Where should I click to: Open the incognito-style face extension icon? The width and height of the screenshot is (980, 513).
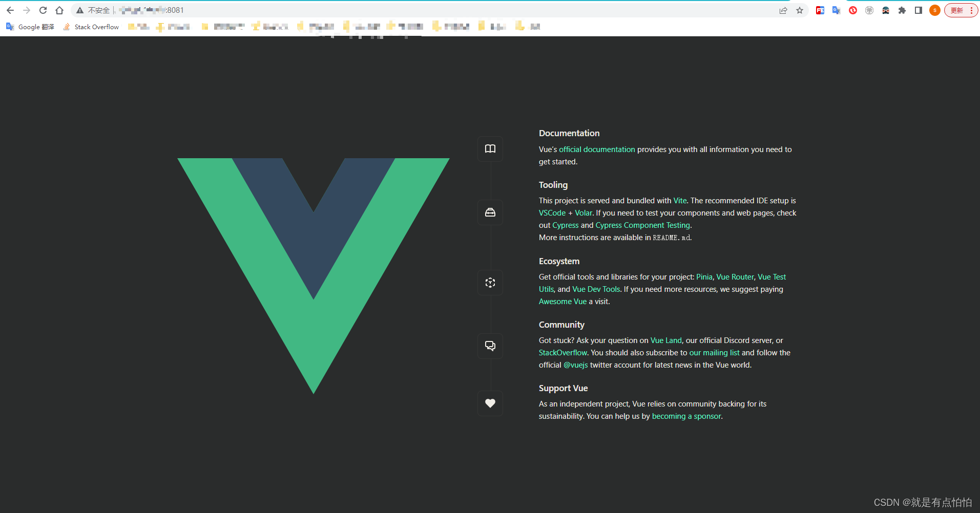click(886, 10)
